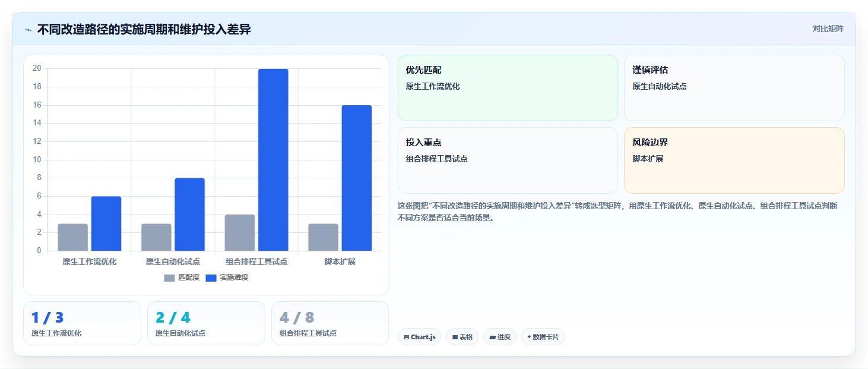868x369 pixels.
Task: Click 组合排程工具试点 text in 投入重点 card
Action: point(437,159)
